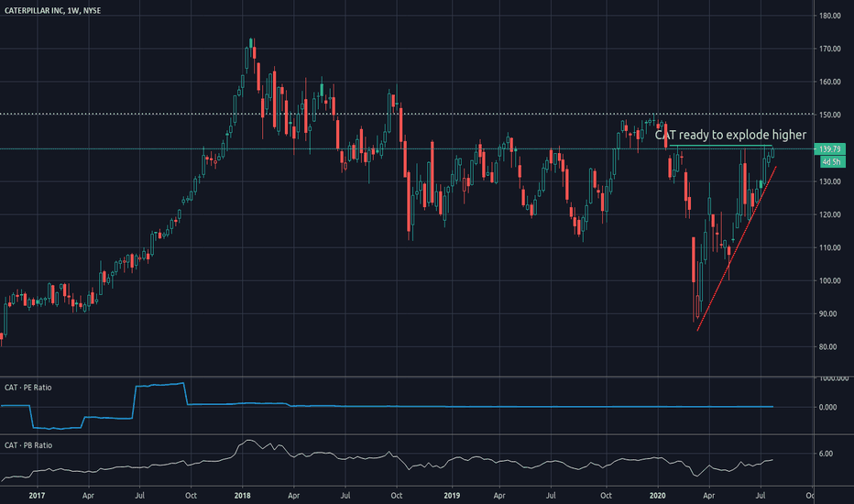Viewport: 854px width, 504px height.
Task: Click the Apr label following 2020 on the time axis
Action: tap(708, 496)
